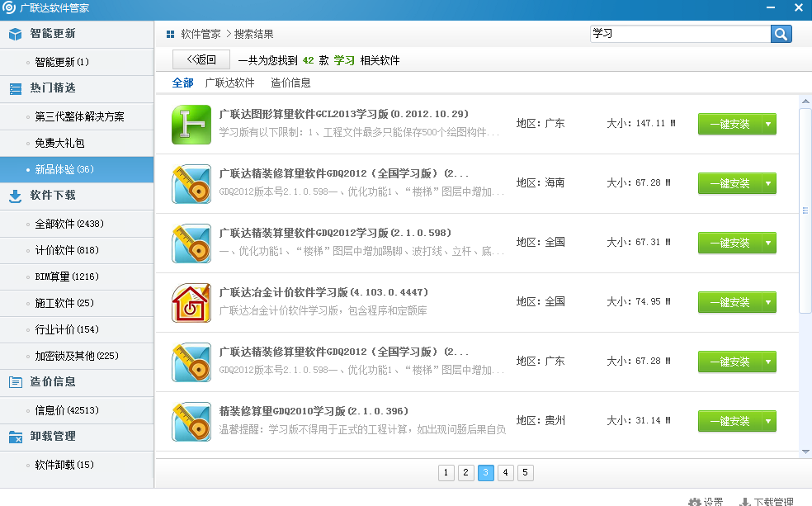
Task: Click the grid icon beside 软件管家 breadcrumb
Action: [170, 34]
